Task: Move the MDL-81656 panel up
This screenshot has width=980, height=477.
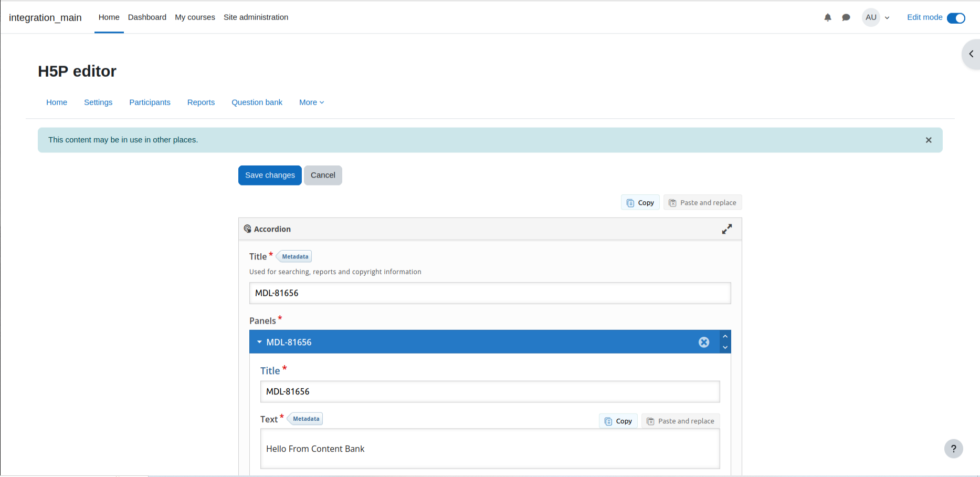Action: (x=725, y=336)
